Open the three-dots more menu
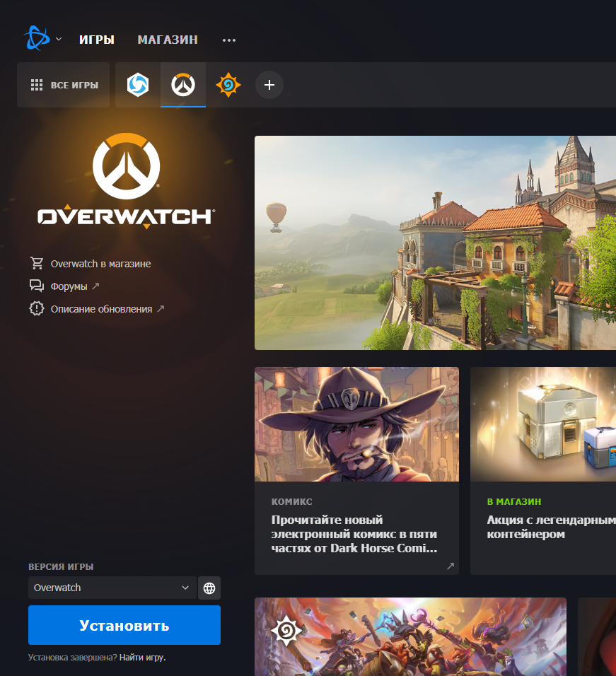The width and height of the screenshot is (616, 676). pos(229,40)
